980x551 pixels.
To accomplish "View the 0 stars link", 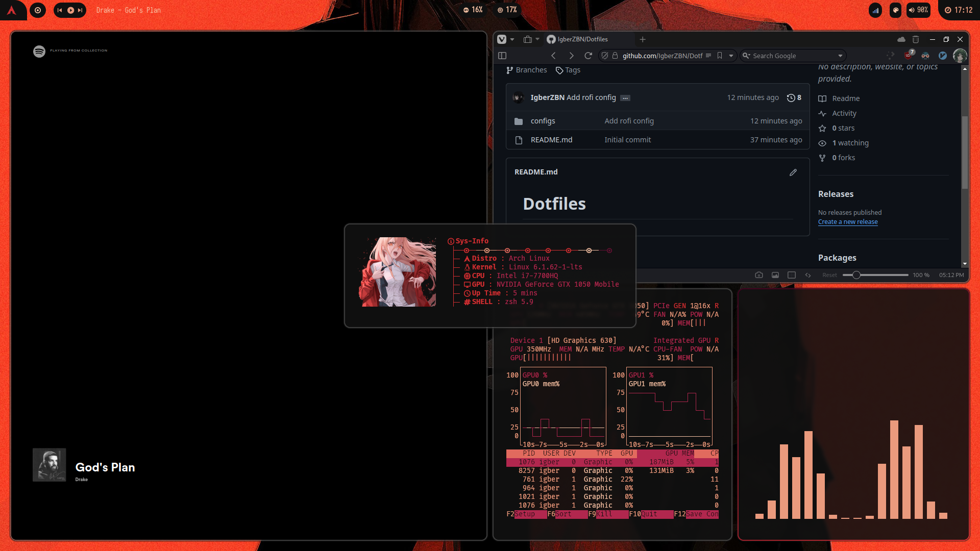I will click(x=843, y=128).
